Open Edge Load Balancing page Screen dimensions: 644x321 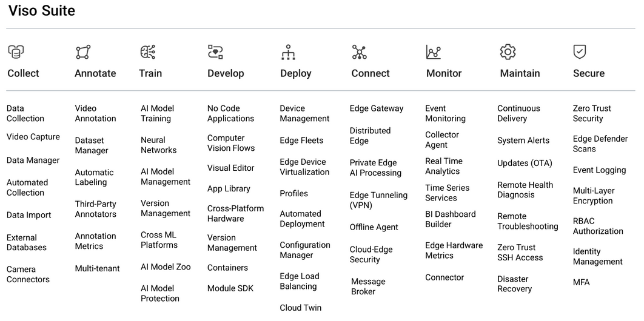click(300, 281)
